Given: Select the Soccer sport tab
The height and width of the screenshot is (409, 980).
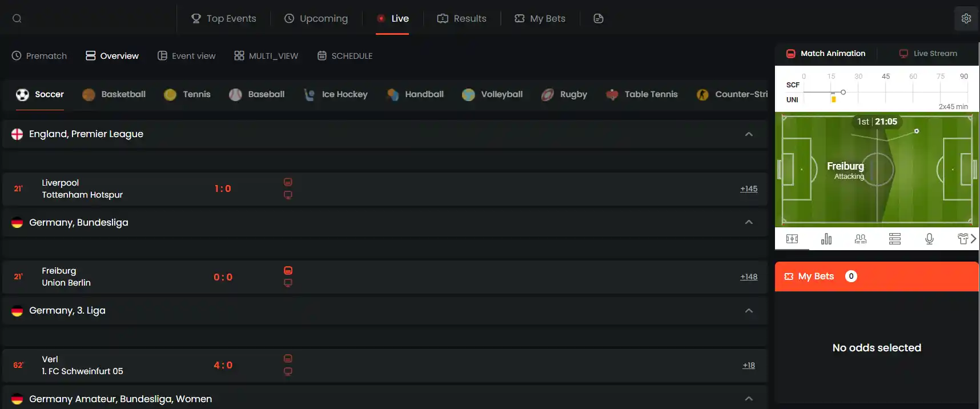Looking at the screenshot, I should click(39, 94).
